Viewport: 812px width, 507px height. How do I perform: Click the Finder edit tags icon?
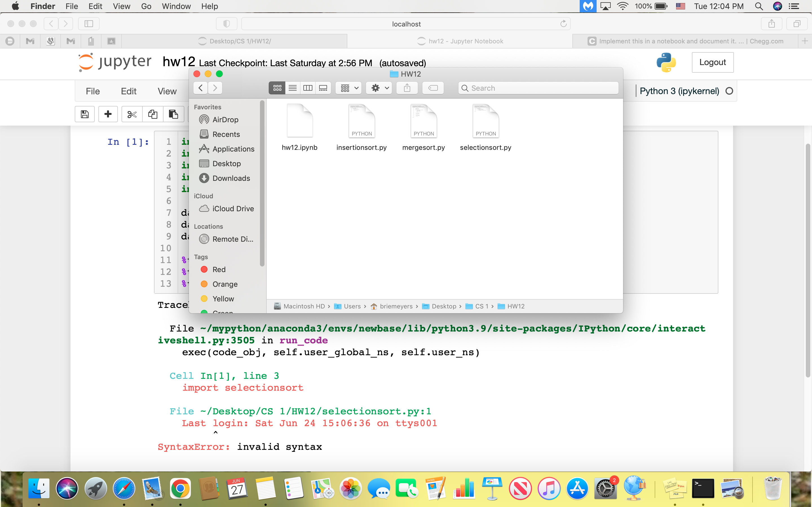(433, 88)
